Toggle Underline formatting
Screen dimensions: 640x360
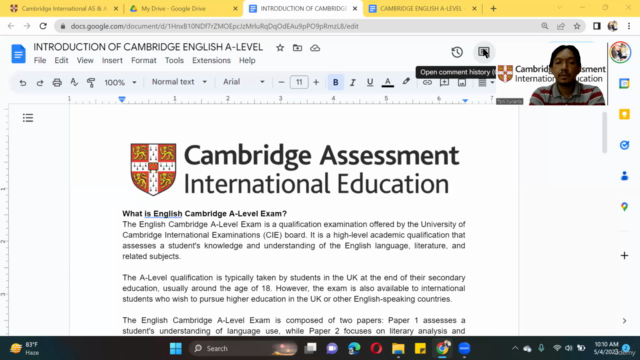pos(370,82)
